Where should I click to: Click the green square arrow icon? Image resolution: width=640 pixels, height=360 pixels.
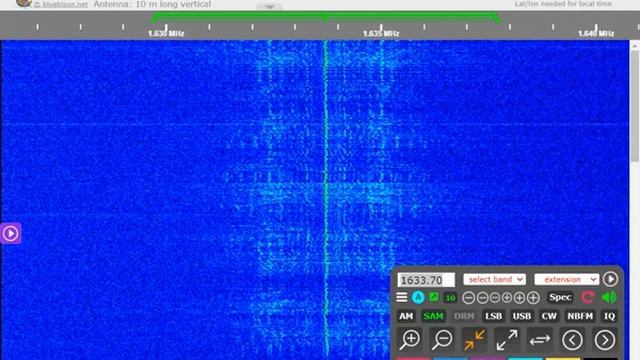point(434,297)
